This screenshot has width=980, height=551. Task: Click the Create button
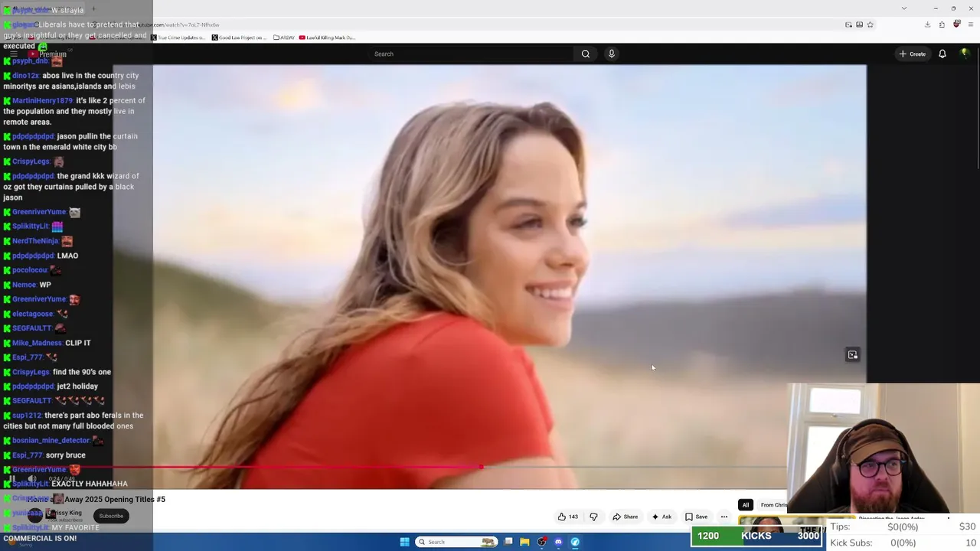tap(913, 54)
